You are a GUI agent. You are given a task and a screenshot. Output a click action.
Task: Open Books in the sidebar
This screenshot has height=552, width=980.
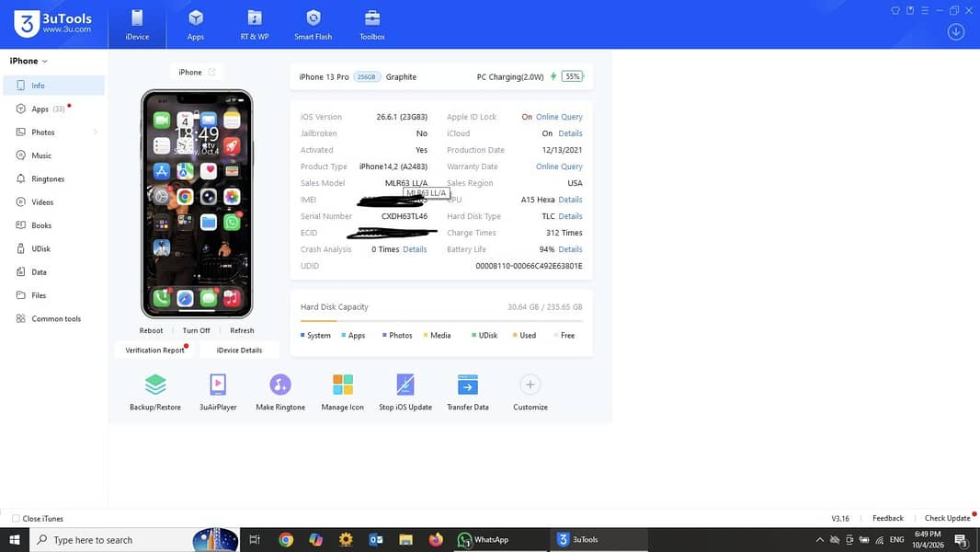(53, 225)
